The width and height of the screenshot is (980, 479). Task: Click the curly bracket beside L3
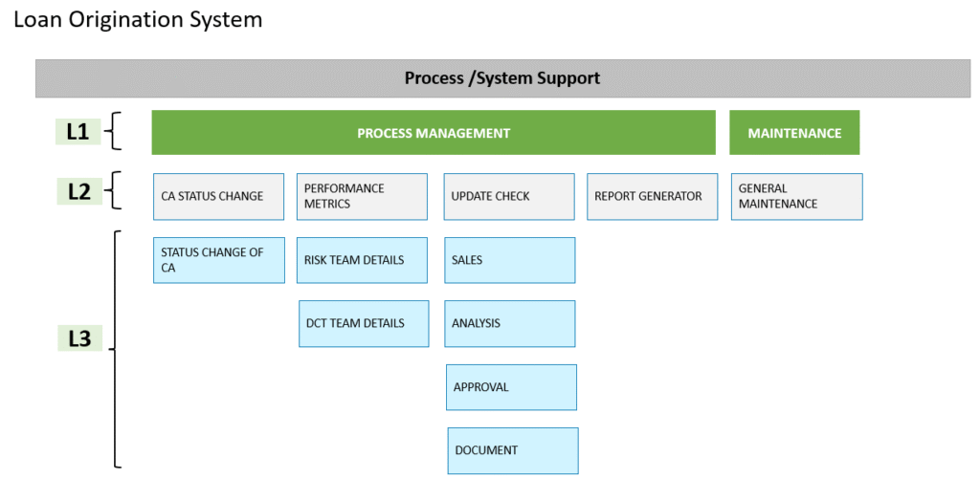pyautogui.click(x=115, y=349)
